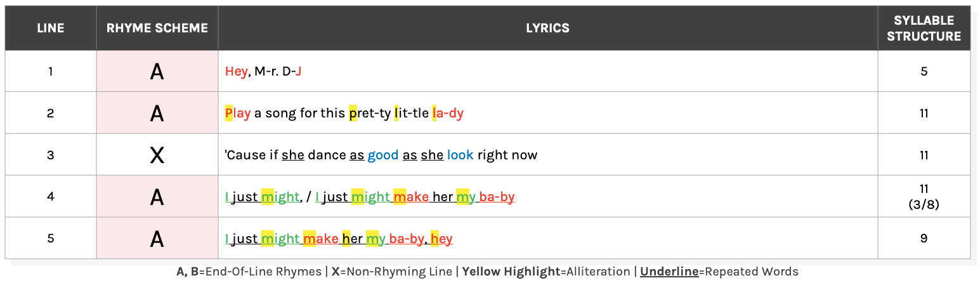Click the LYRICS column header
The width and height of the screenshot is (980, 285).
click(x=547, y=28)
